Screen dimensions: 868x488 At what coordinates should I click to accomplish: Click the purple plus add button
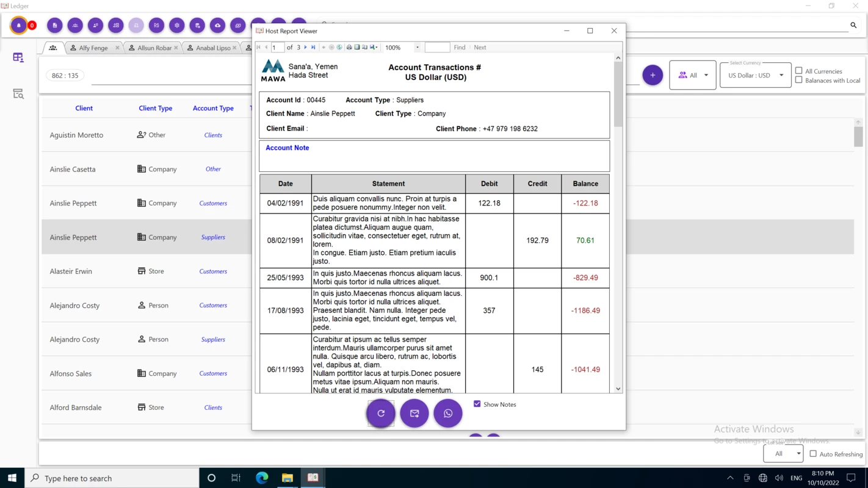pyautogui.click(x=653, y=75)
